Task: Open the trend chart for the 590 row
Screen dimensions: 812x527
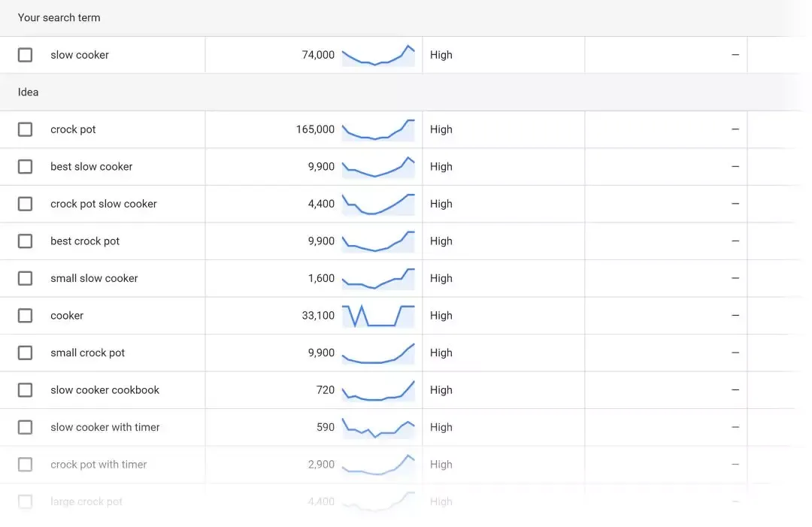Action: (378, 428)
